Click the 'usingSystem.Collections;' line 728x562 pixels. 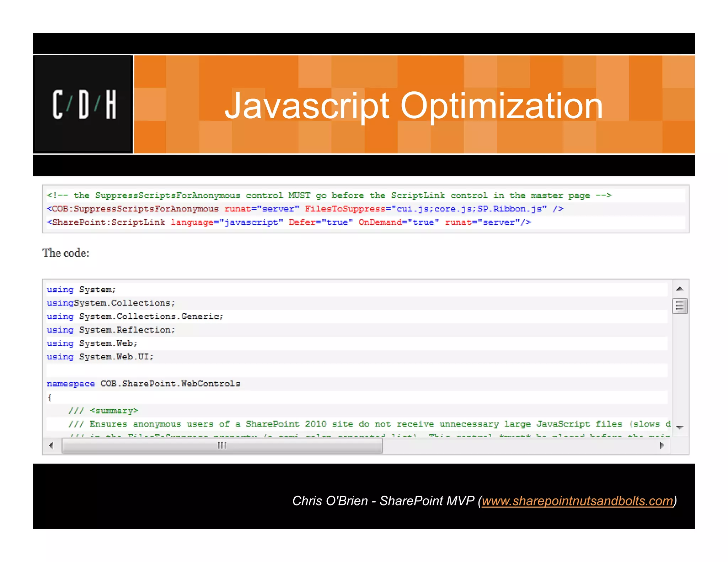tap(111, 303)
